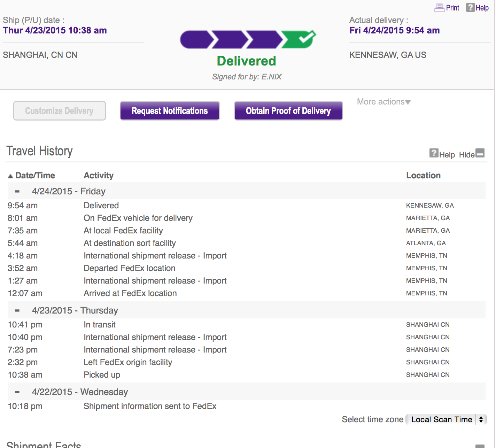Click the Location column header

point(424,176)
